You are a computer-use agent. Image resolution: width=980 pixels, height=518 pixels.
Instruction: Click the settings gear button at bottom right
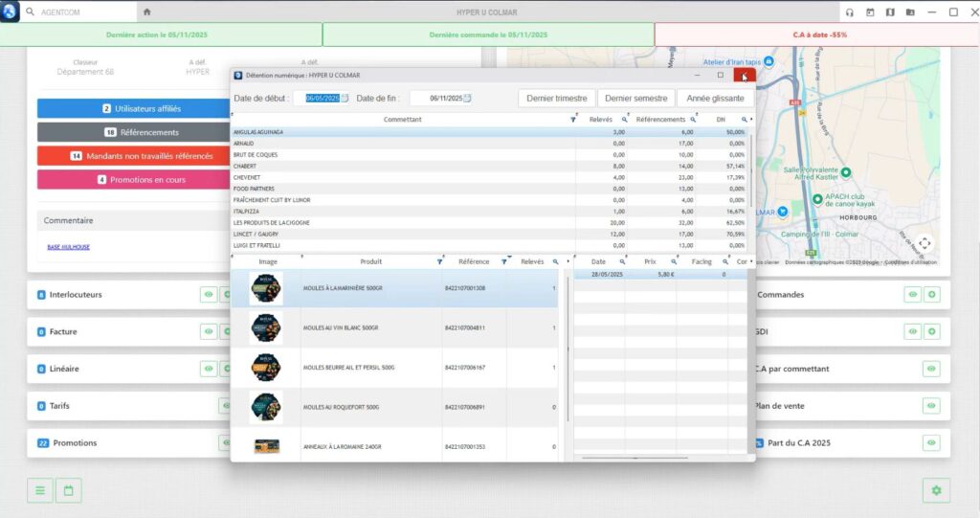coord(936,491)
